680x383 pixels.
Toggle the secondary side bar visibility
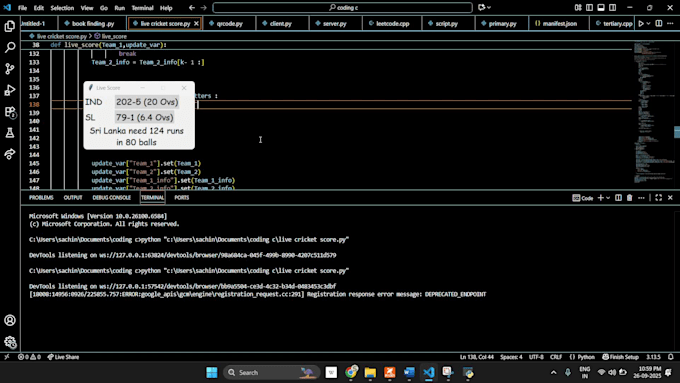click(x=612, y=7)
